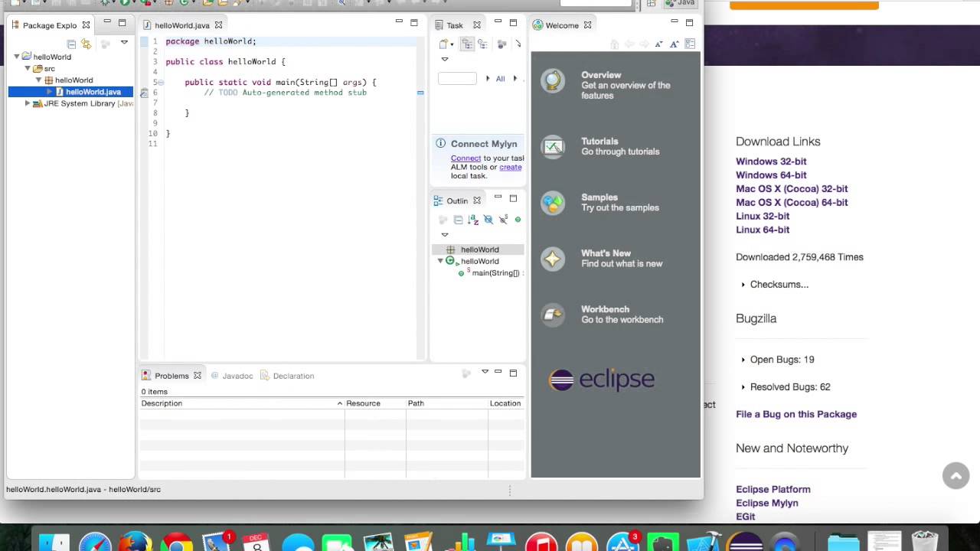Switch to the Outline tab
Image resolution: width=980 pixels, height=551 pixels.
click(457, 201)
